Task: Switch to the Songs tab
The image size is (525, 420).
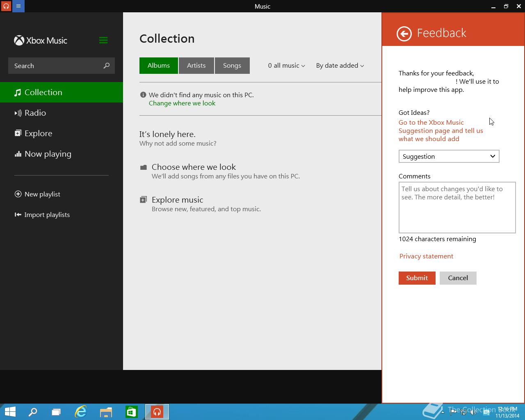Action: coord(232,66)
